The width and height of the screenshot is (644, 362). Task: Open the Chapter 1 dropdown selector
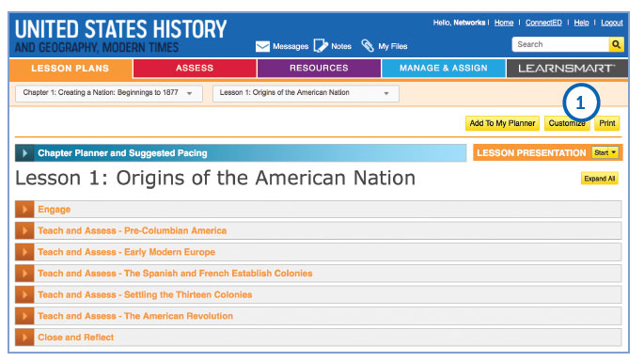pos(109,93)
